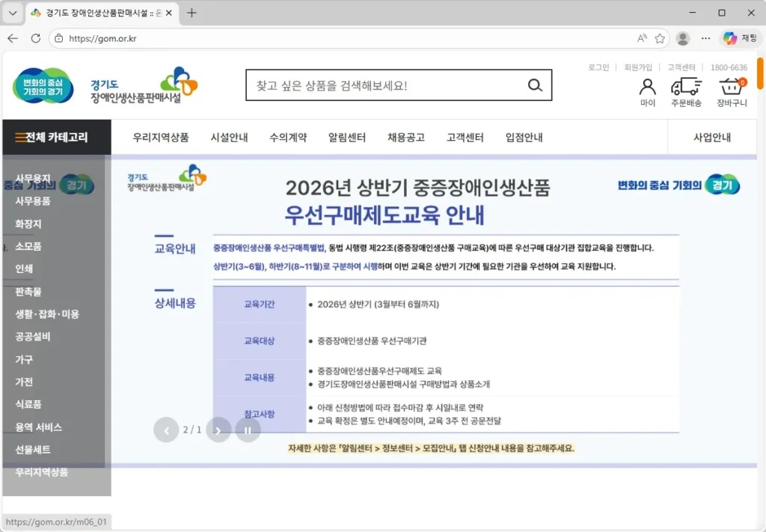Viewport: 766px width, 532px height.
Task: Click the 변화의 중심 기회의 경기 badge
Action: point(43,85)
